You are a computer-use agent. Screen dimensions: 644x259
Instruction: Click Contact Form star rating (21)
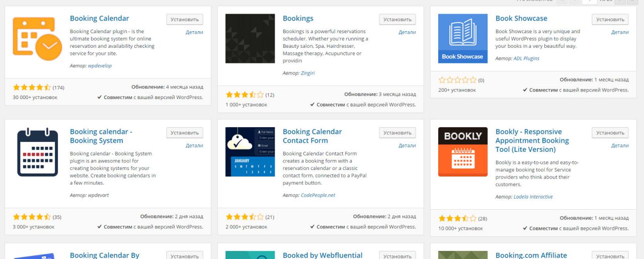pos(245,217)
